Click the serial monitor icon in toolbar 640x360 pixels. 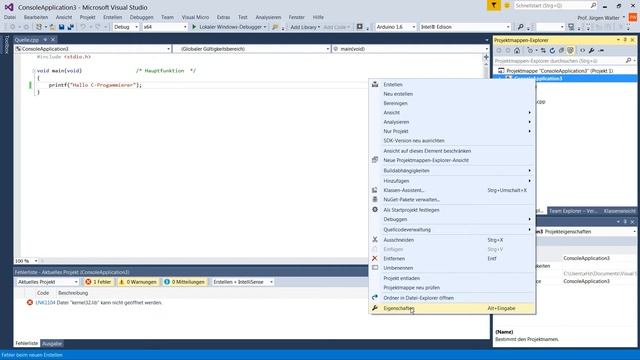(571, 27)
